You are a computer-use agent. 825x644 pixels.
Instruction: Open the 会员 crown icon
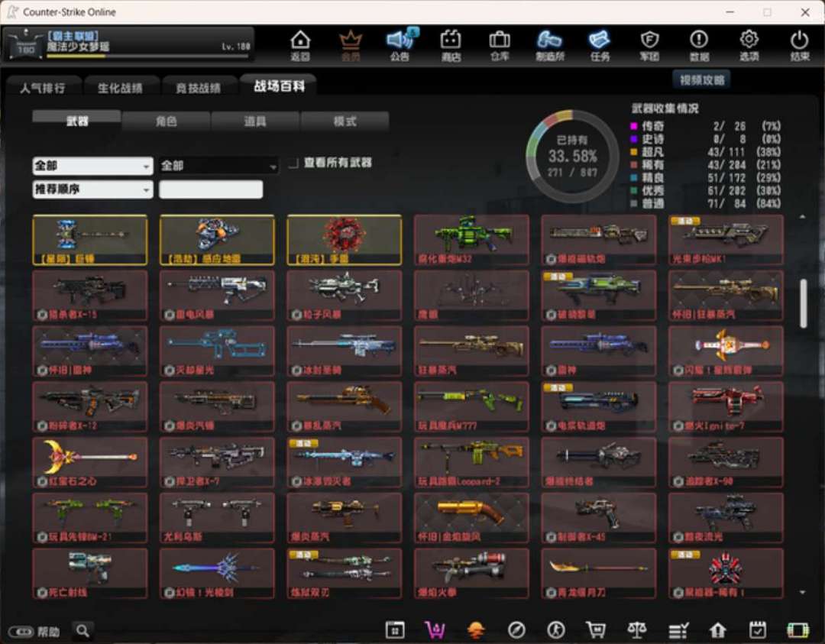(x=351, y=45)
